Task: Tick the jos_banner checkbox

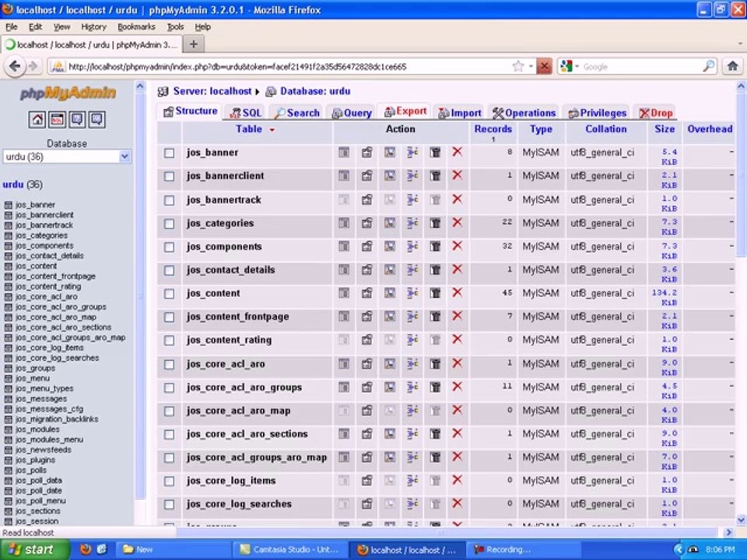Action: point(169,153)
